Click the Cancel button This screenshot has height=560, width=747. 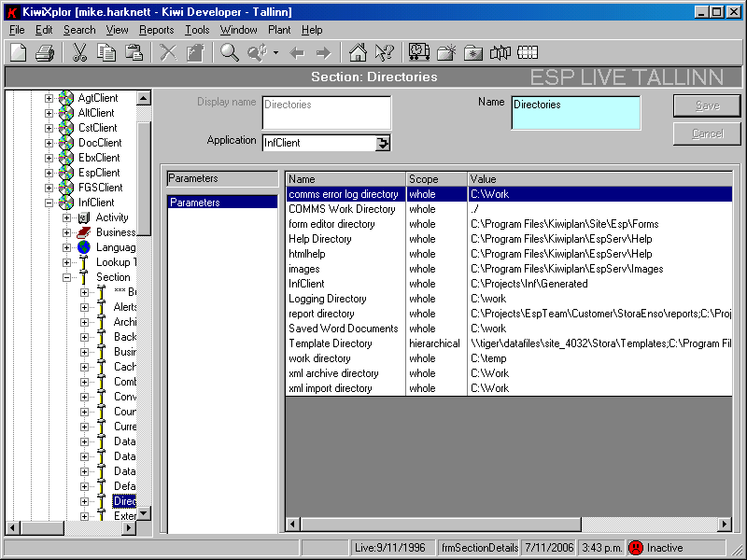(x=707, y=133)
